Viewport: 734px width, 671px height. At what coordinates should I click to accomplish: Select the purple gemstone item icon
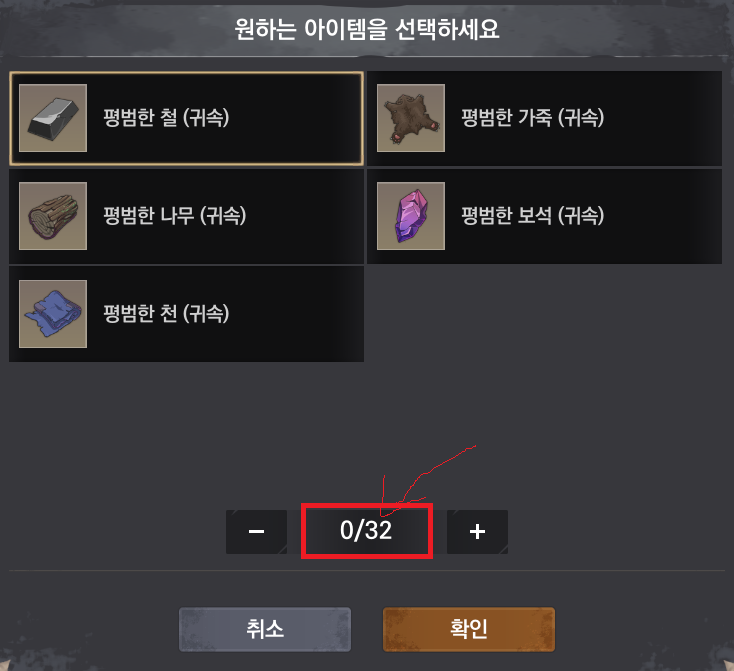click(411, 216)
